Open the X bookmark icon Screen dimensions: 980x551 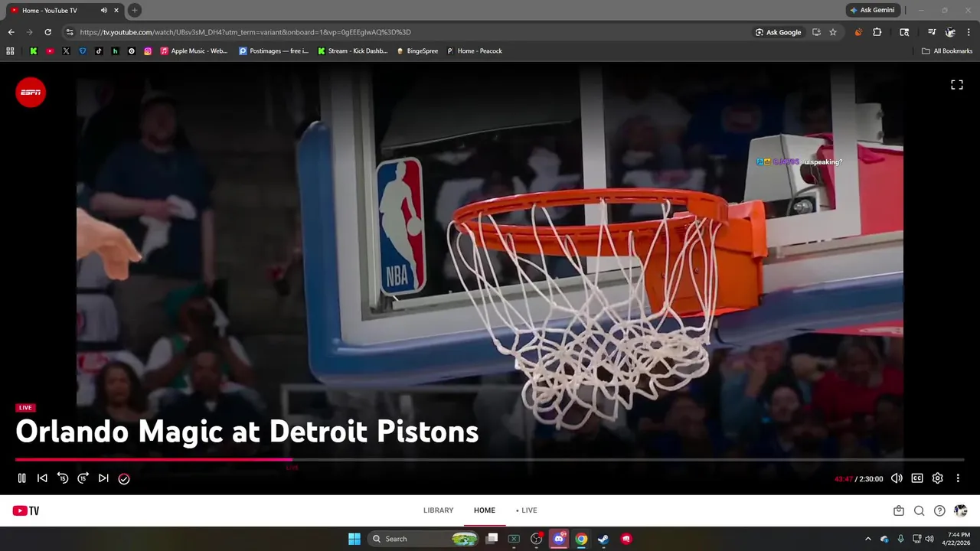(66, 51)
